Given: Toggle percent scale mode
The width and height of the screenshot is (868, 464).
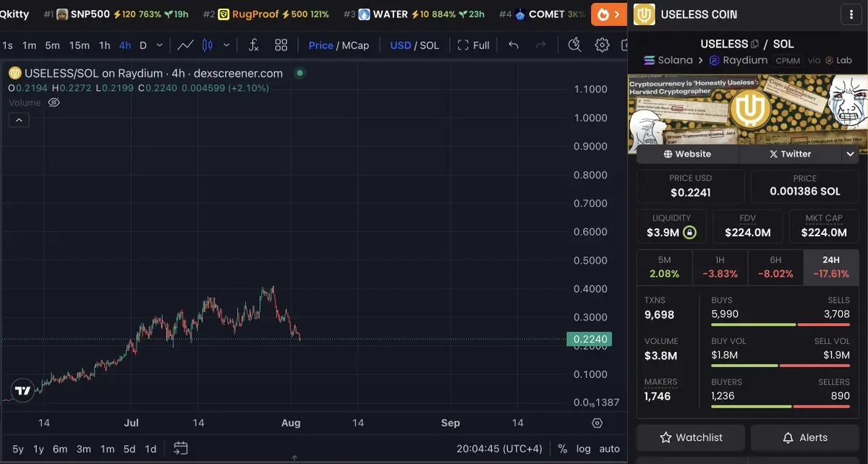Looking at the screenshot, I should click(562, 449).
